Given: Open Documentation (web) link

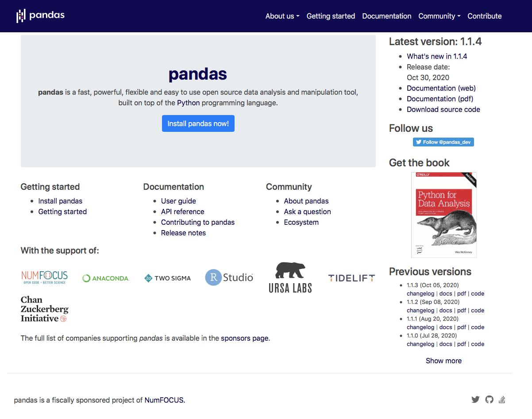Looking at the screenshot, I should coord(441,88).
